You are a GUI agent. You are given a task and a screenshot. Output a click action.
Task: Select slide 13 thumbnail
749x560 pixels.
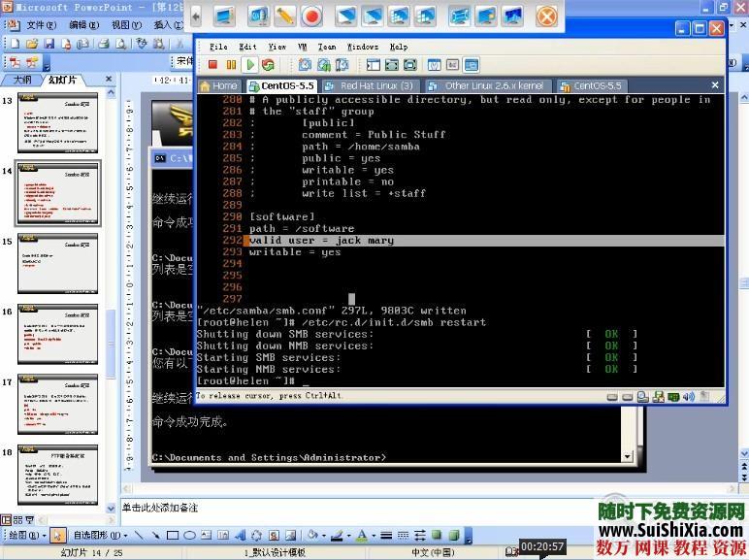coord(58,123)
